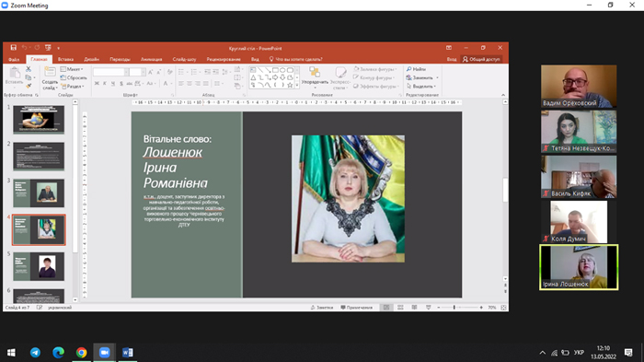Image resolution: width=644 pixels, height=362 pixels.
Task: Click the Save icon in PowerPoint title bar
Action: click(x=14, y=48)
